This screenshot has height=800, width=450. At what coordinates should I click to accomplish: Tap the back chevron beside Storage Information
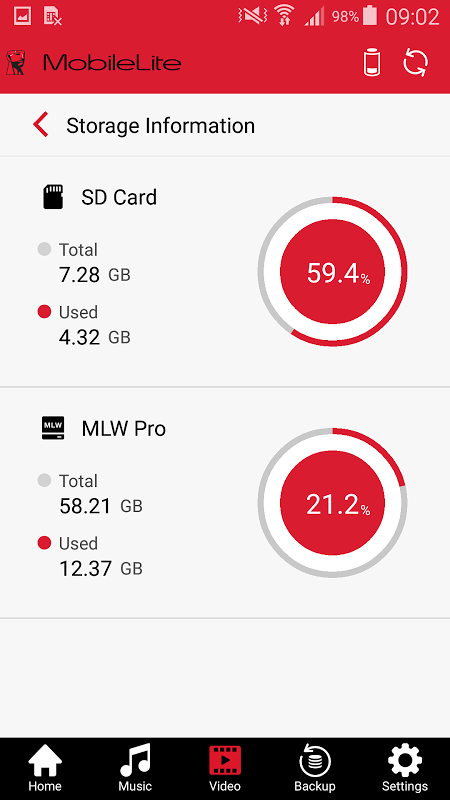click(41, 125)
